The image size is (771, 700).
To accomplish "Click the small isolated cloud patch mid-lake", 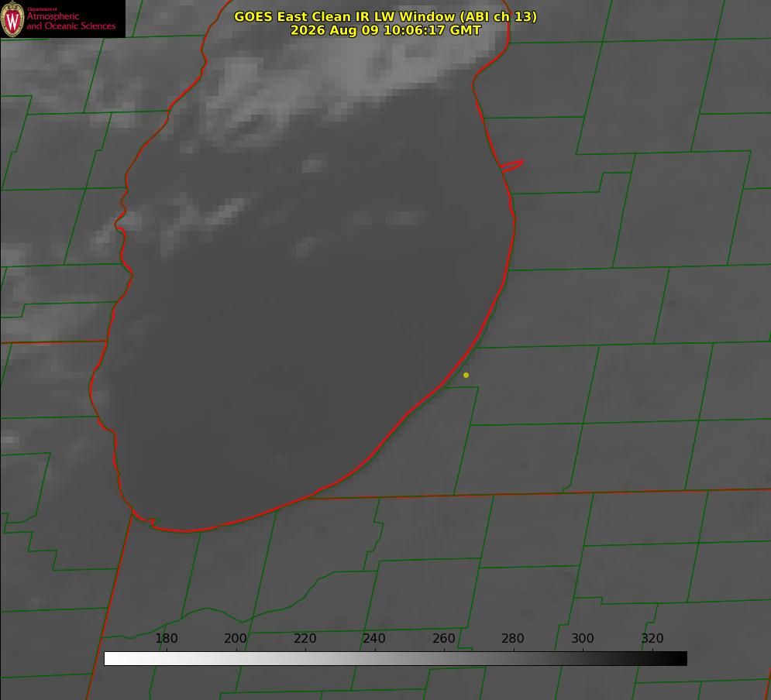I will tap(315, 163).
